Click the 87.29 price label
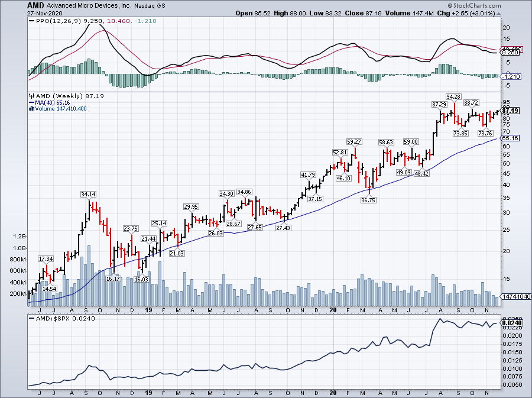 [x=439, y=105]
